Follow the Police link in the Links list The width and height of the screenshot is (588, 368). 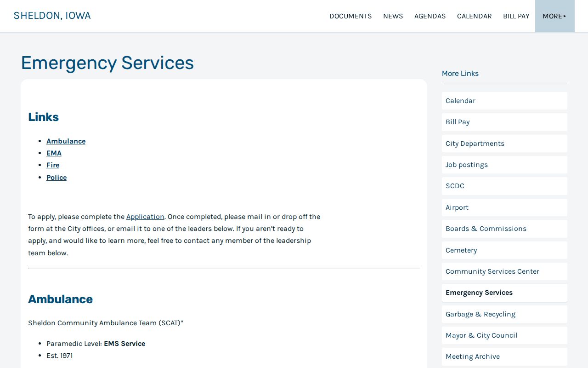tap(57, 178)
